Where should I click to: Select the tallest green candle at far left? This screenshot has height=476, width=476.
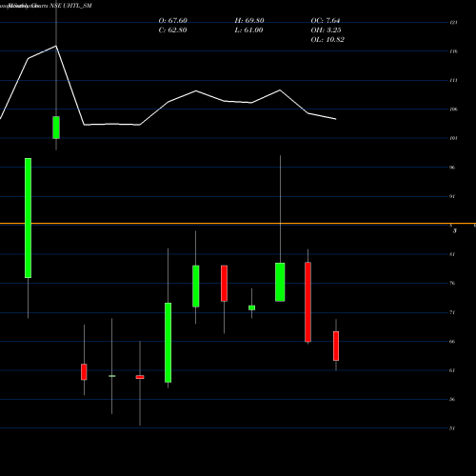[x=28, y=218]
